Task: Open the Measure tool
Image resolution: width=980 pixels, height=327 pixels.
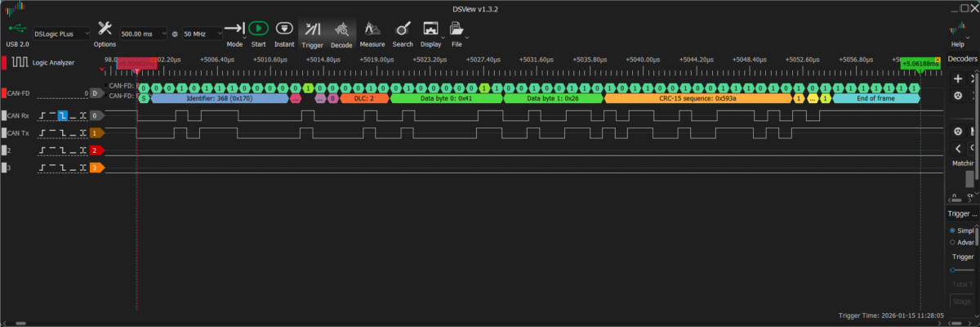Action: [372, 33]
